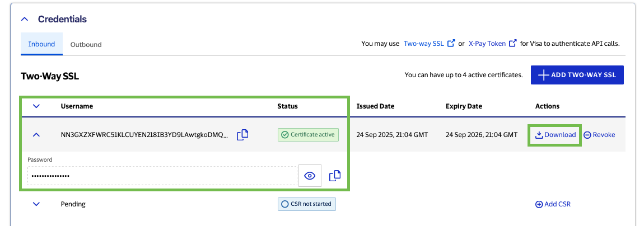Image resolution: width=644 pixels, height=226 pixels.
Task: Revoke the active certificate
Action: click(x=599, y=135)
